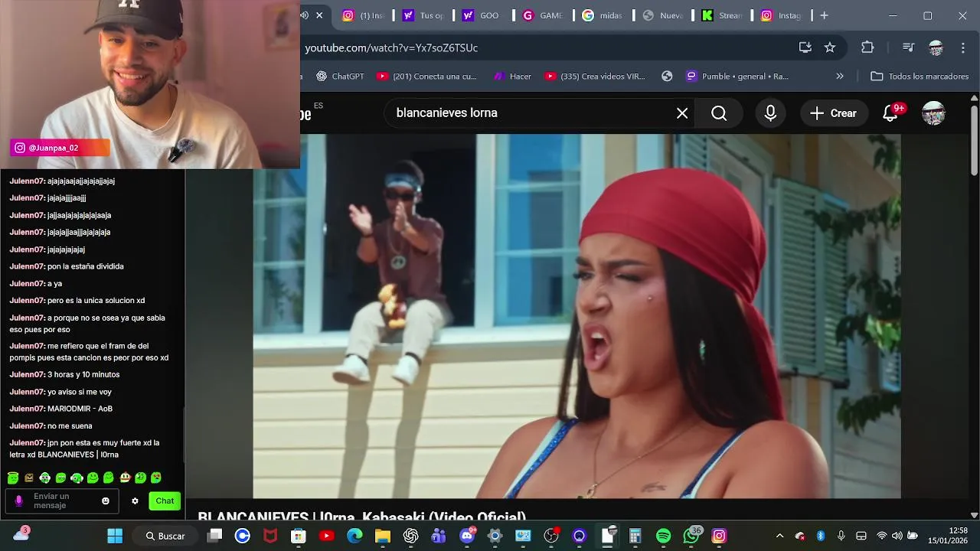Open the emoji picker in chat input
The width and height of the screenshot is (980, 551).
pyautogui.click(x=106, y=501)
